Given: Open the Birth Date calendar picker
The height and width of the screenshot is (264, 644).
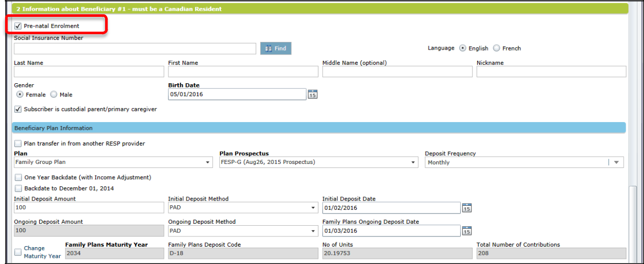Looking at the screenshot, I should point(312,94).
